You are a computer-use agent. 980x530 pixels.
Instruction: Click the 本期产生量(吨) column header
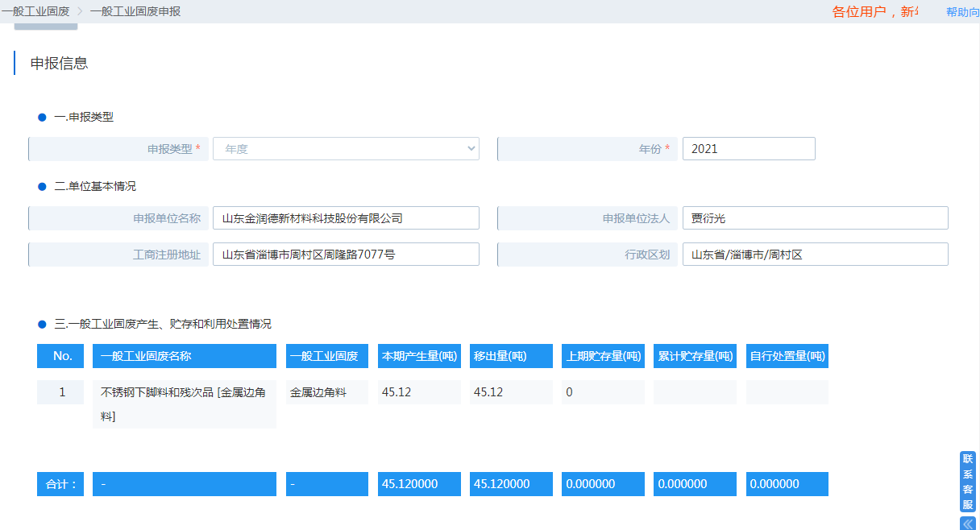click(419, 355)
